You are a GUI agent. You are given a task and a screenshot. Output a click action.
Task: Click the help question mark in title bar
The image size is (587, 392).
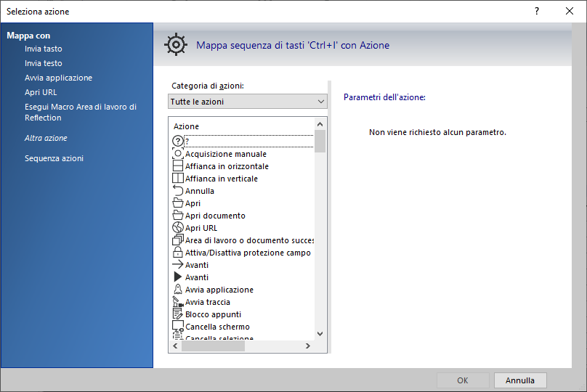[537, 11]
